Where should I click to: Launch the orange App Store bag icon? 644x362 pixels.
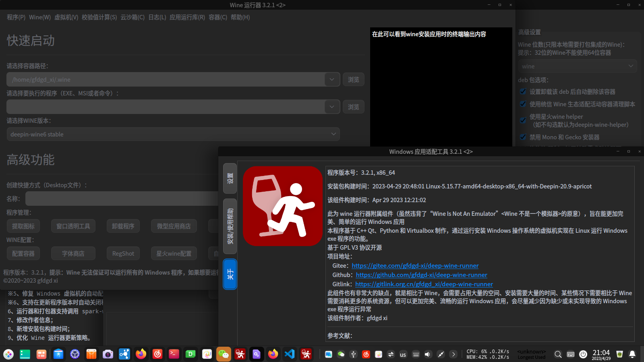(91, 354)
